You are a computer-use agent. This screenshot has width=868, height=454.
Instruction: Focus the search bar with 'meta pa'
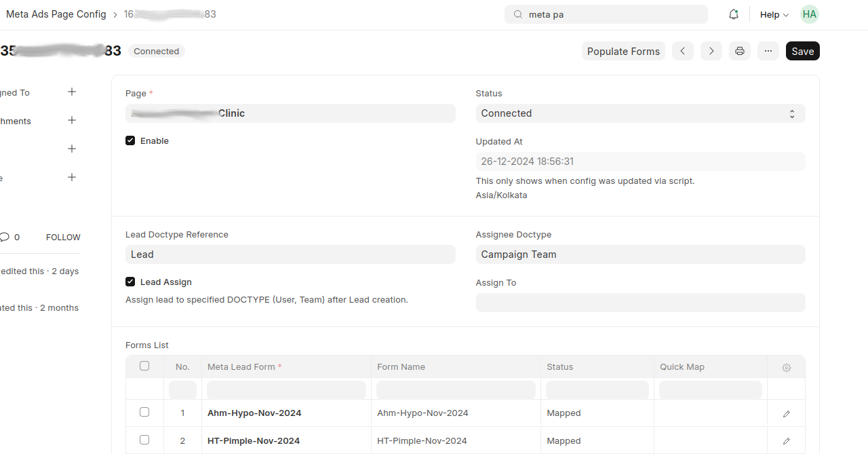tap(606, 14)
